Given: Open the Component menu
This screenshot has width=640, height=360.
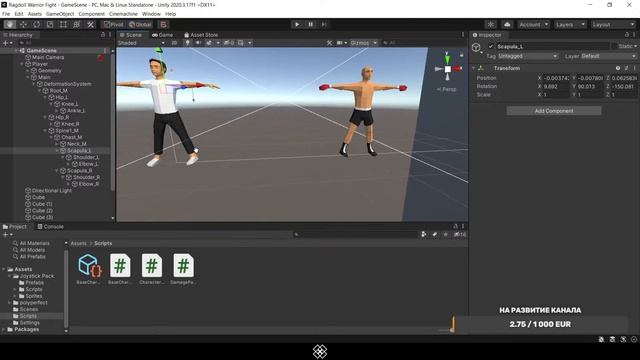Looking at the screenshot, I should [x=91, y=14].
